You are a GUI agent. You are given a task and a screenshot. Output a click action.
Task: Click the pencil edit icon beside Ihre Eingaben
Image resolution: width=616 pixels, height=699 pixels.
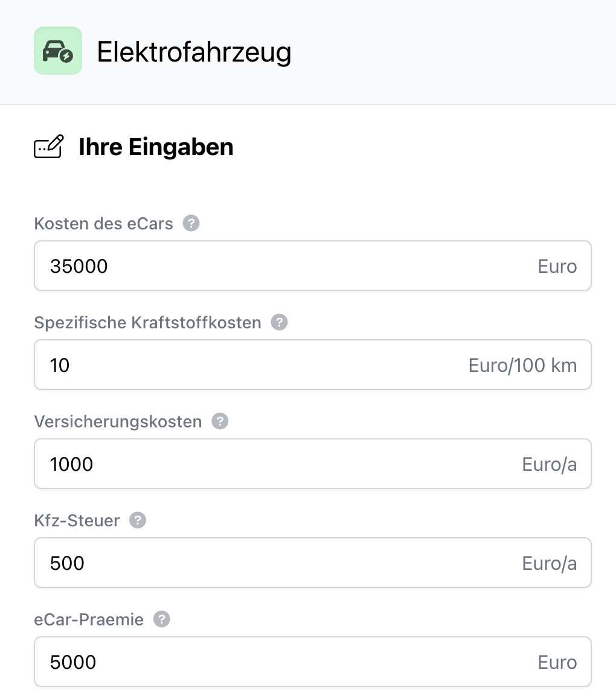pos(48,147)
